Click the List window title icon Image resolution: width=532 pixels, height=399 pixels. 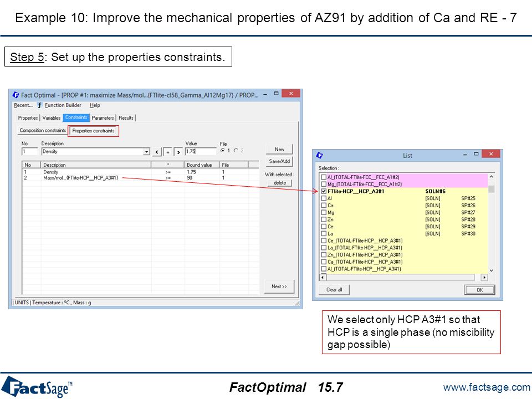click(x=319, y=155)
